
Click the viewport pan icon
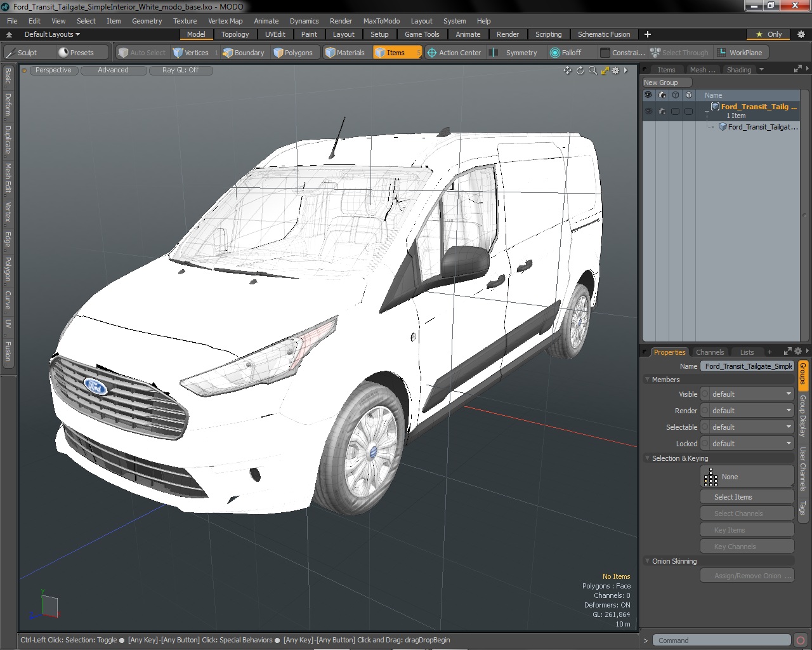(567, 70)
